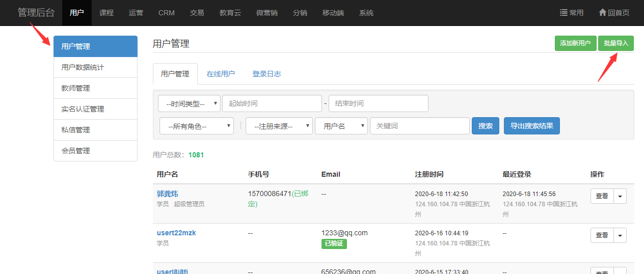The image size is (644, 274).
Task: Expand the 注册来源 dropdown
Action: [279, 126]
